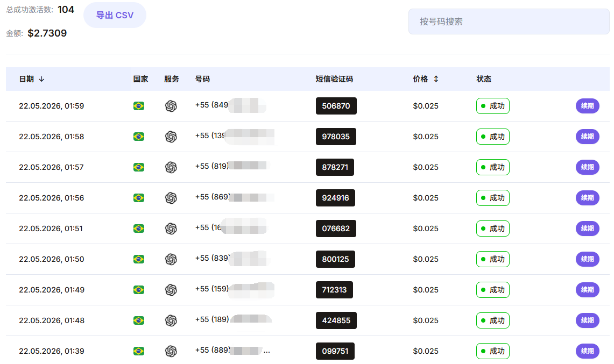The height and width of the screenshot is (364, 614).
Task: Sort by 日期 using the down arrow
Action: tap(41, 79)
